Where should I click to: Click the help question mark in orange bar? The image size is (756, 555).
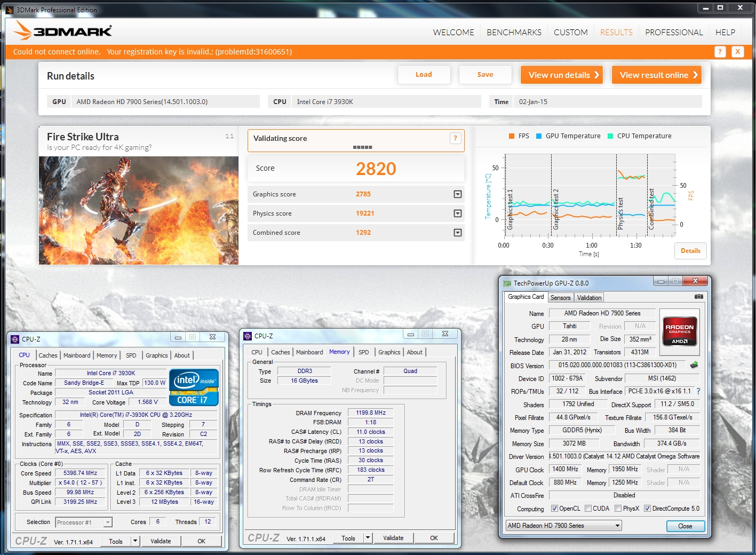(720, 52)
